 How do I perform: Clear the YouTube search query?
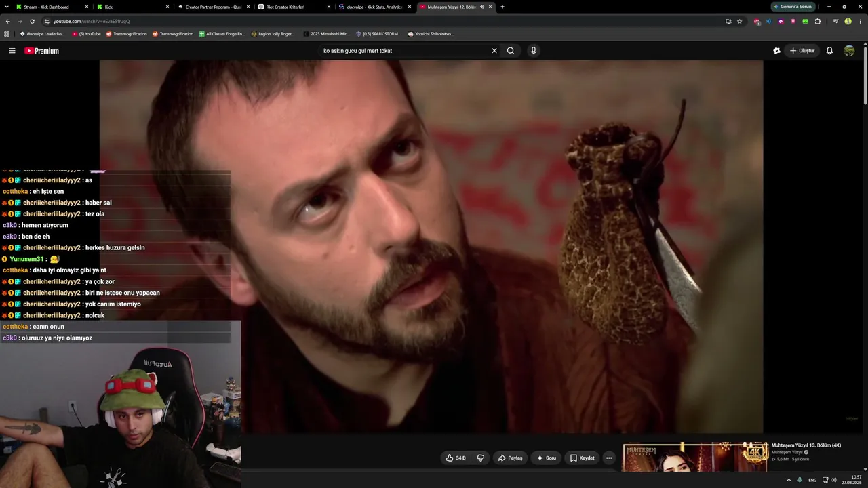[x=494, y=51]
